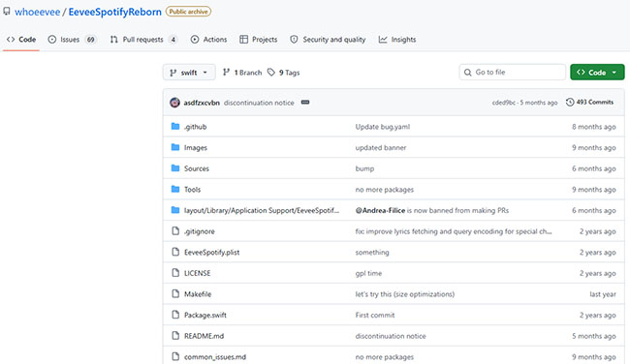
Task: Open the green Code dropdown button
Action: 597,73
